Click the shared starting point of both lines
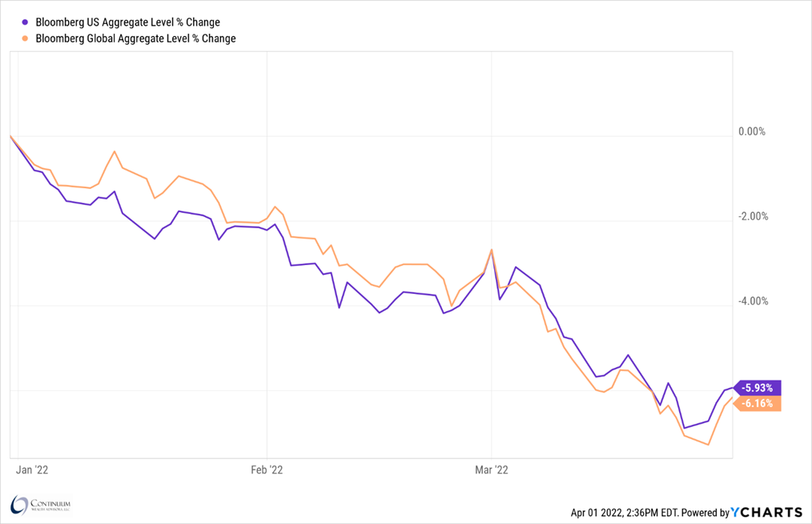Image resolution: width=812 pixels, height=524 pixels. pyautogui.click(x=10, y=136)
